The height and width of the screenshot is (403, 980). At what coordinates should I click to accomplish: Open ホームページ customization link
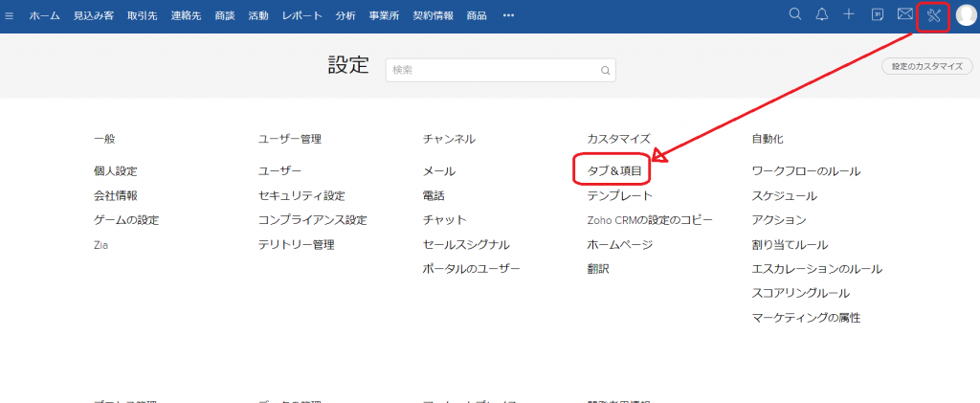pos(620,245)
